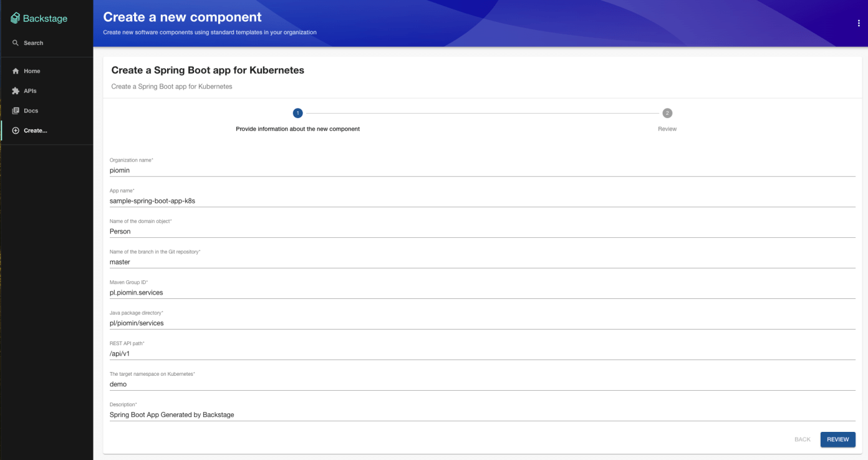Focus the domain object field containing Person

click(x=482, y=232)
